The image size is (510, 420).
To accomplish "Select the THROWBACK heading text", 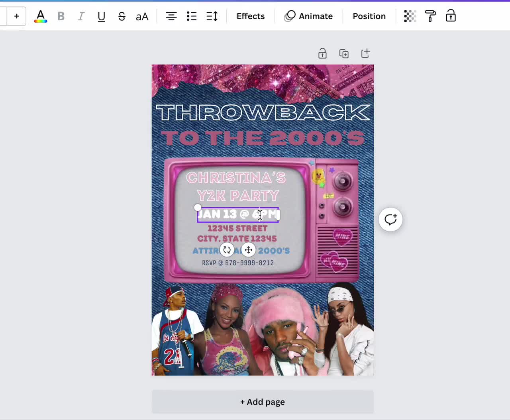I will (x=263, y=113).
